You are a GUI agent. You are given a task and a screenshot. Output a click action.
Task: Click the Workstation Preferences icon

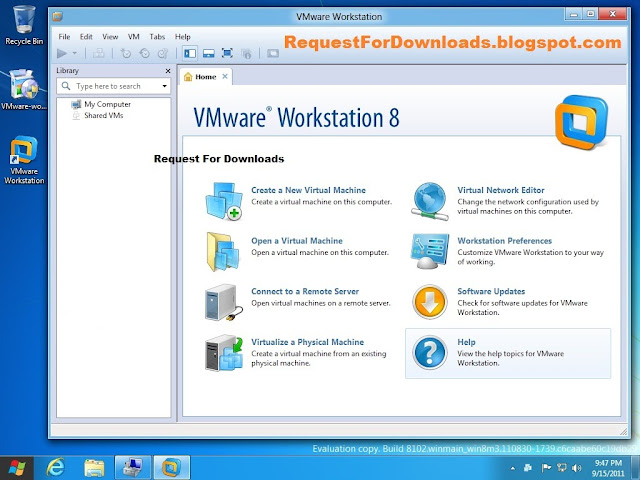[x=430, y=251]
